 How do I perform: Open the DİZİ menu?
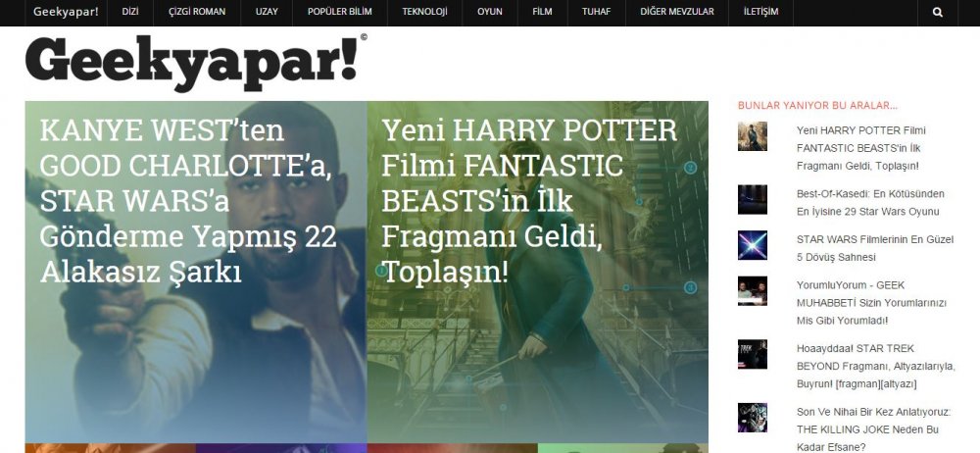(x=130, y=11)
